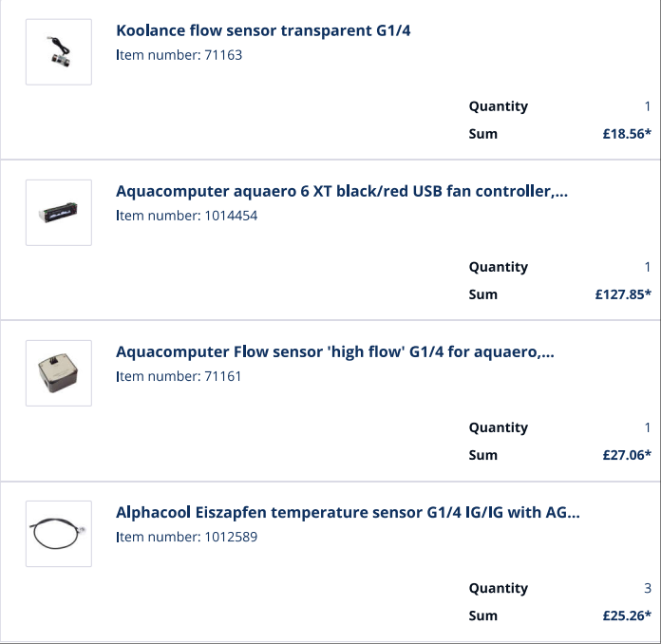This screenshot has height=644, width=661.
Task: Click the quantity value 3 for Alphacool sensor
Action: click(x=648, y=588)
